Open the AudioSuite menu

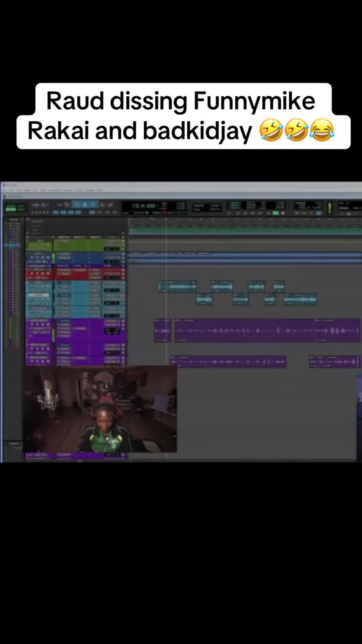click(55, 190)
